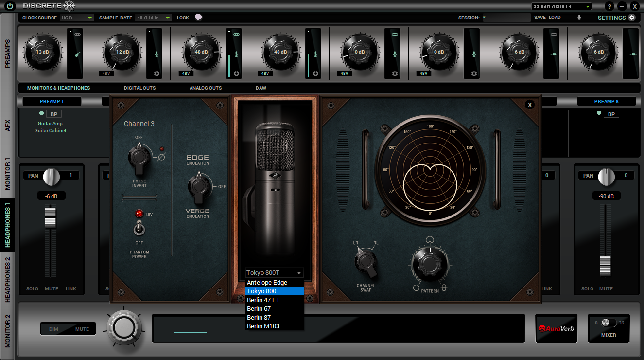Viewport: 644px width, 360px height.
Task: Click the line input icon on the first -6 dB preamp
Action: pyautogui.click(x=553, y=54)
